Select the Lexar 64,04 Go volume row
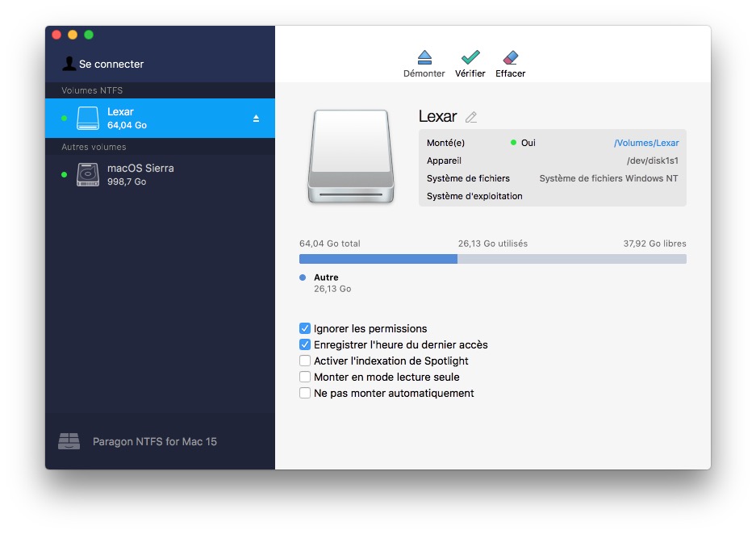Screen dimensions: 756x534 (160, 118)
